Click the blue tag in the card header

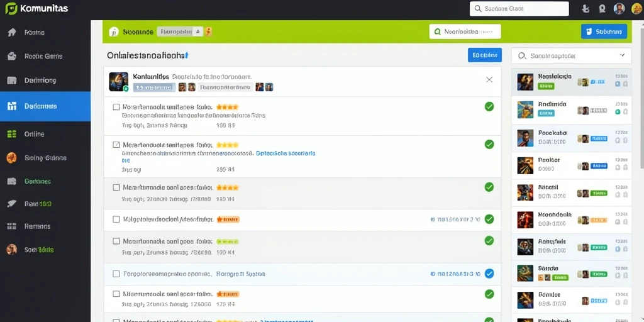154,87
